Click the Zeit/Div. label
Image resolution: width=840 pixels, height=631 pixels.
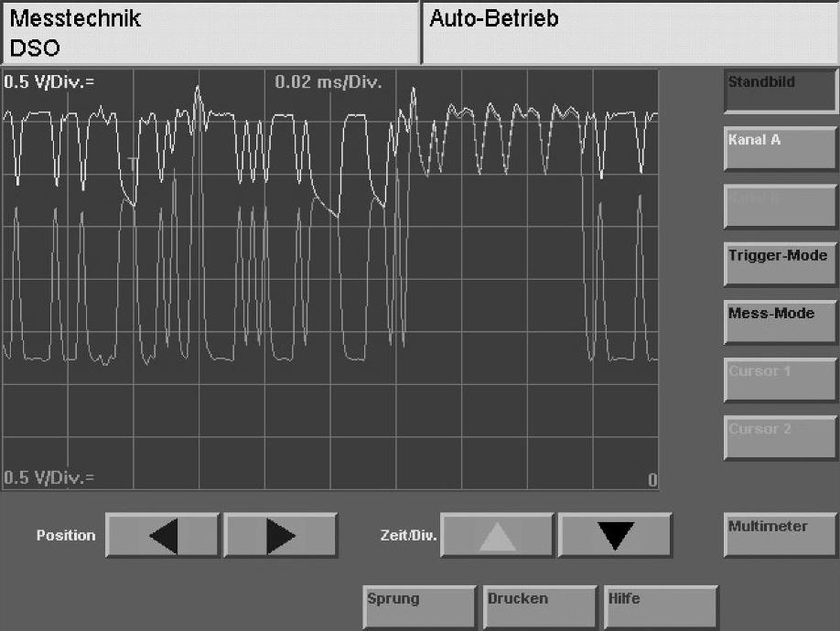pyautogui.click(x=409, y=535)
